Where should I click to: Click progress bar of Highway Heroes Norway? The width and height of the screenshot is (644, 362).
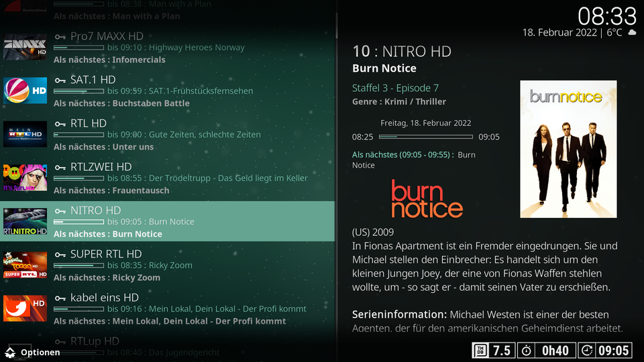79,48
